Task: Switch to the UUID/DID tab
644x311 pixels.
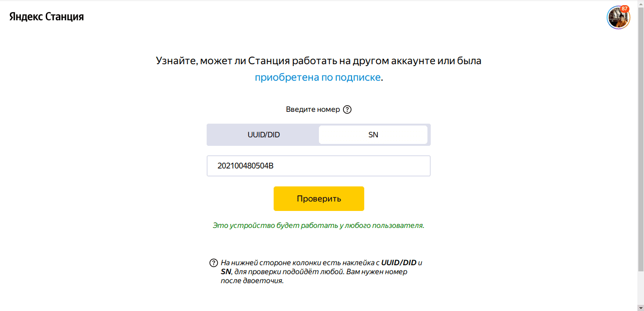Action: tap(263, 135)
